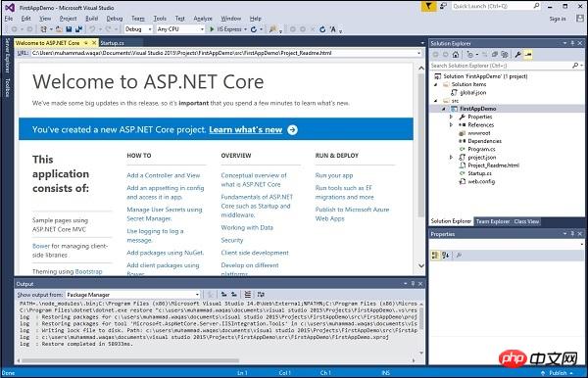Open the File menu
Image resolution: width=588 pixels, height=378 pixels.
tap(9, 19)
